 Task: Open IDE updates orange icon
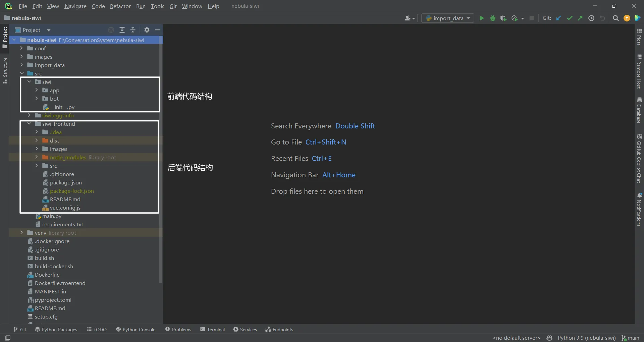(627, 18)
